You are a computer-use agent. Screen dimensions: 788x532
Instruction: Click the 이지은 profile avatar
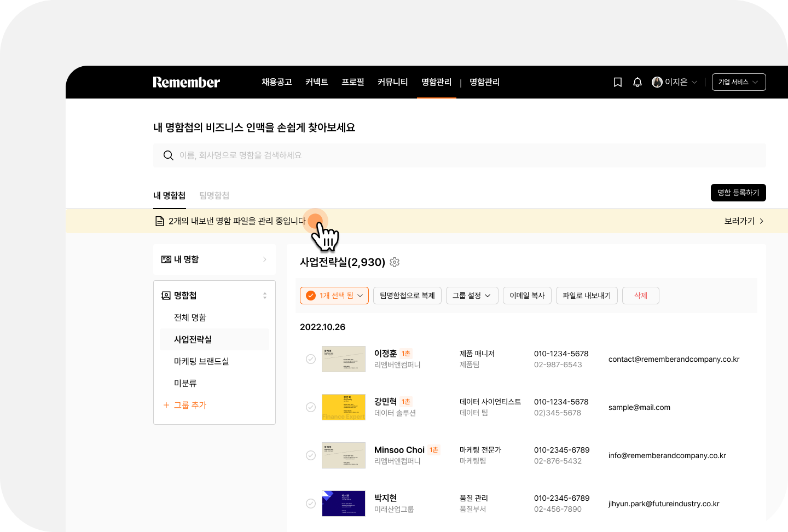[x=657, y=82]
